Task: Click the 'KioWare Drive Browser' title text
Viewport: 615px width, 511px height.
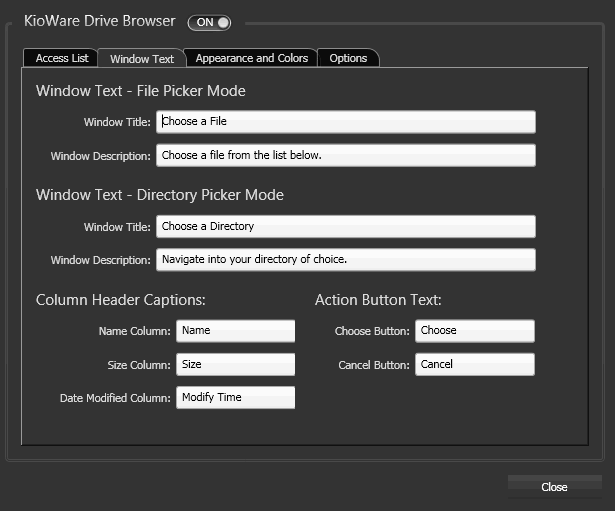Action: click(x=100, y=21)
